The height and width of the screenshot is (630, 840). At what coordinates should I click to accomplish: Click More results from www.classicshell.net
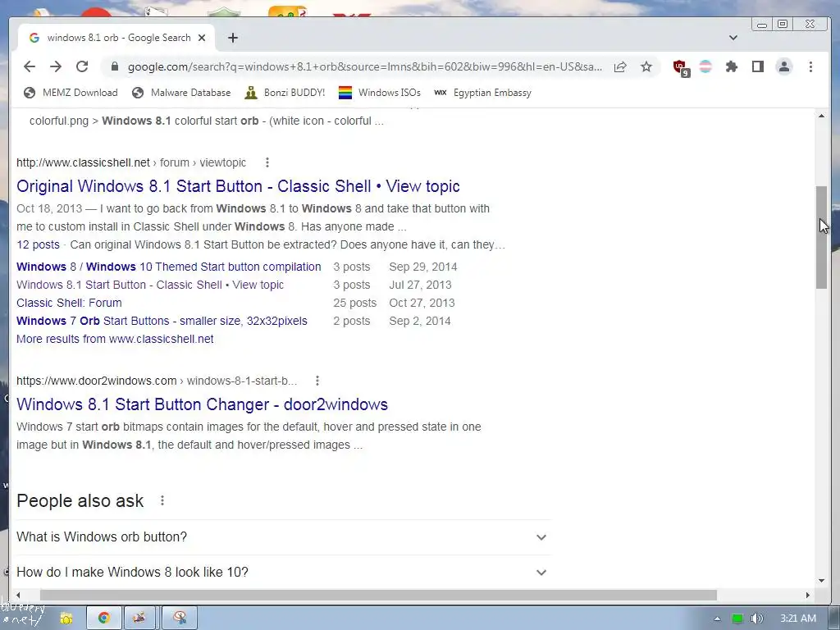click(x=115, y=339)
